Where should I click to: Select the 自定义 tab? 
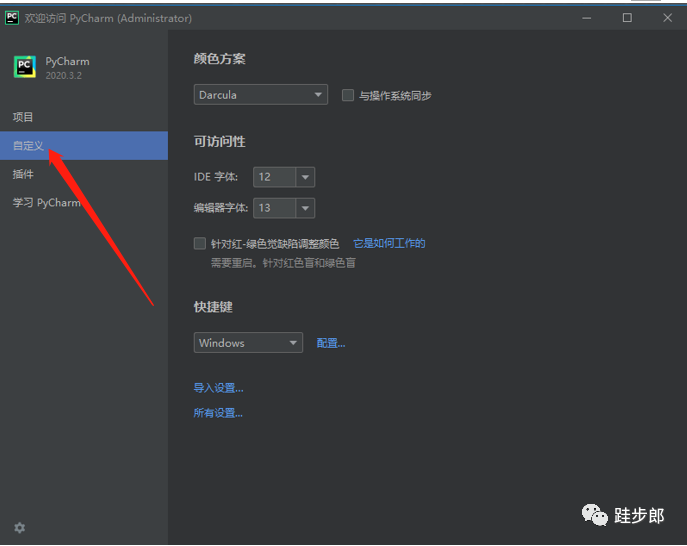(x=84, y=145)
